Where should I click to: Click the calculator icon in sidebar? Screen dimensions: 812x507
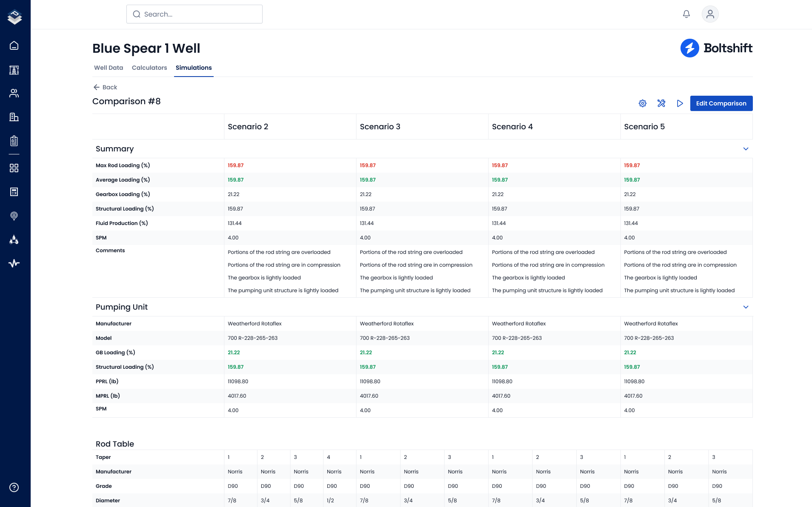coord(14,192)
